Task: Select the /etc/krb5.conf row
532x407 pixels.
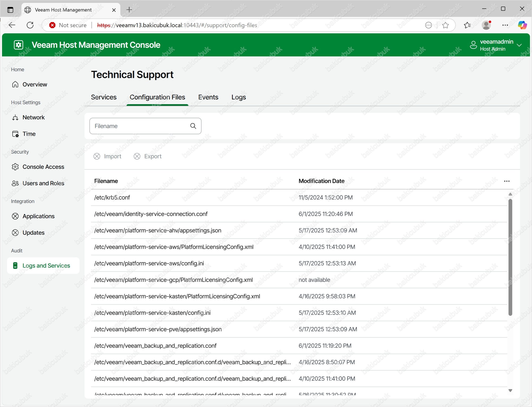Action: [299, 197]
